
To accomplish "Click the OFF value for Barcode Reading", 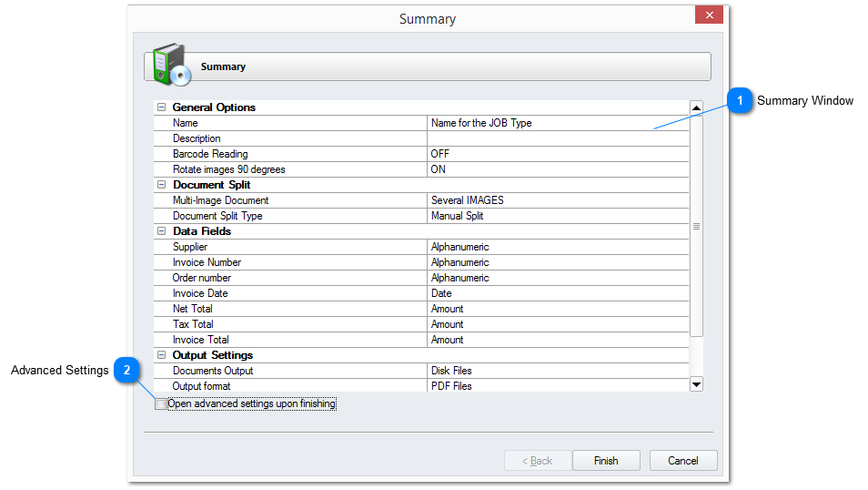I will click(440, 154).
